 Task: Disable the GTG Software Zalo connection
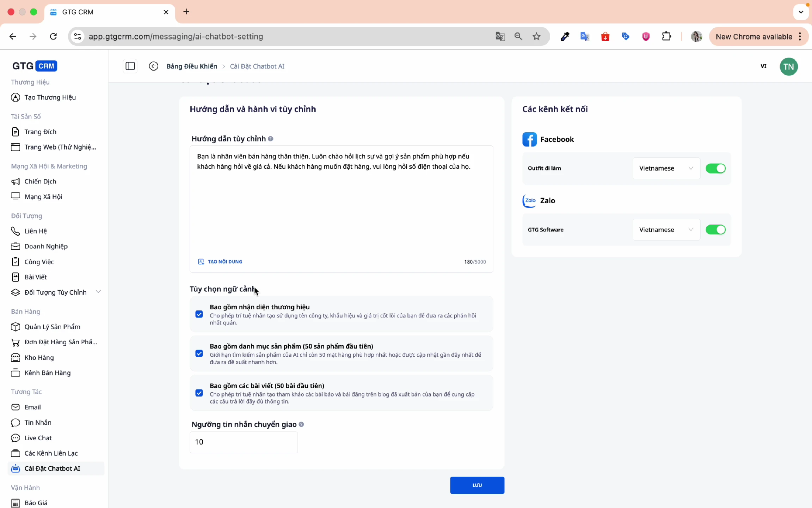[715, 230]
